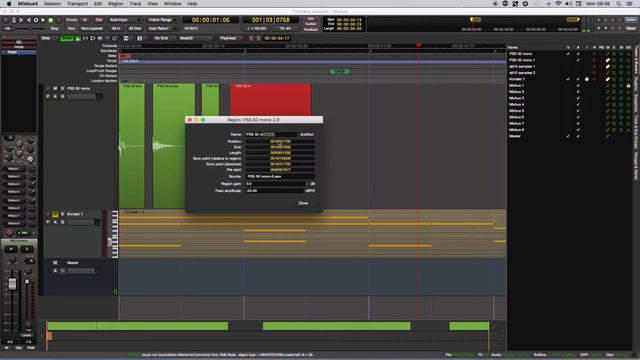The image size is (640, 360).
Task: Select the green Smart mode button
Action: (x=67, y=38)
